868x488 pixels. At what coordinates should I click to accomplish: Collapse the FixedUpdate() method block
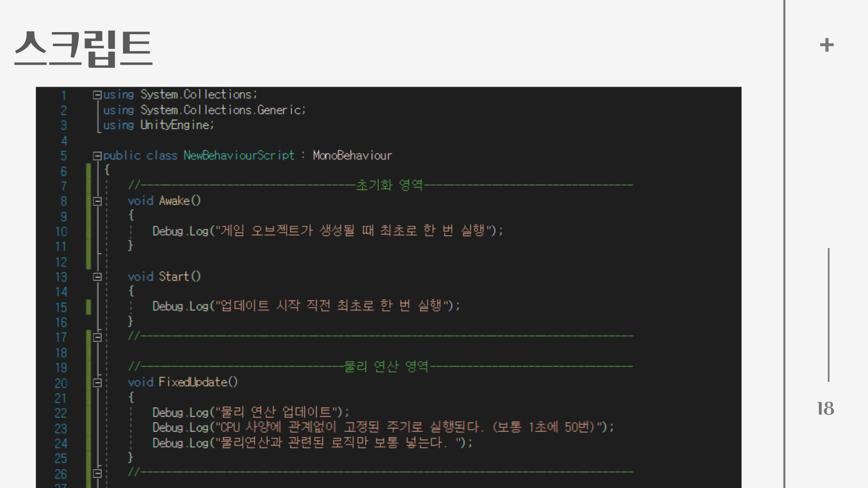click(97, 383)
